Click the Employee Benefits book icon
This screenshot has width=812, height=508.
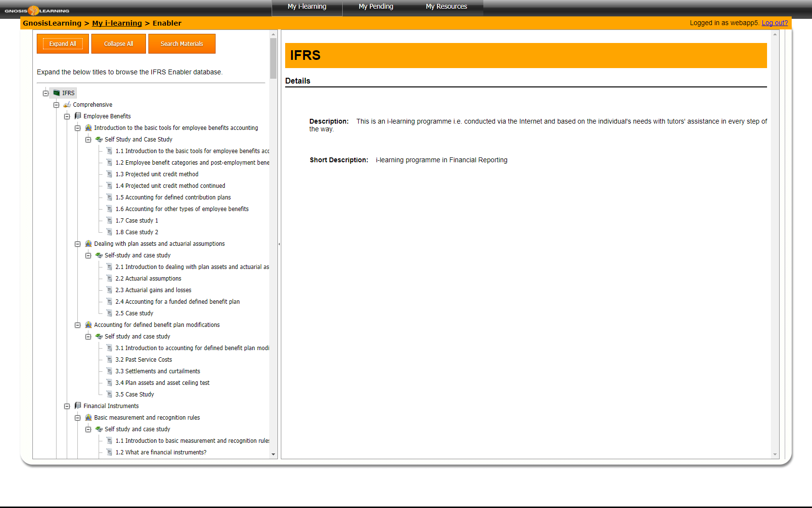tap(78, 116)
